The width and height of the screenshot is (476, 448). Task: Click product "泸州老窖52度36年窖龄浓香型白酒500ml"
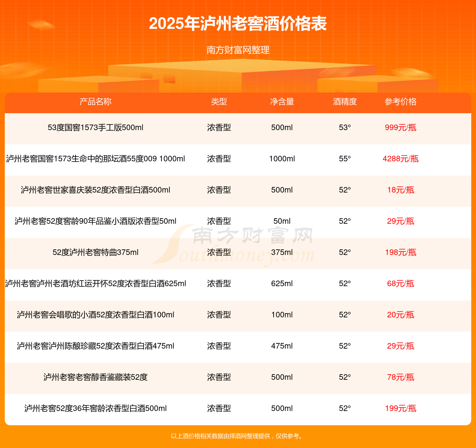tap(95, 408)
